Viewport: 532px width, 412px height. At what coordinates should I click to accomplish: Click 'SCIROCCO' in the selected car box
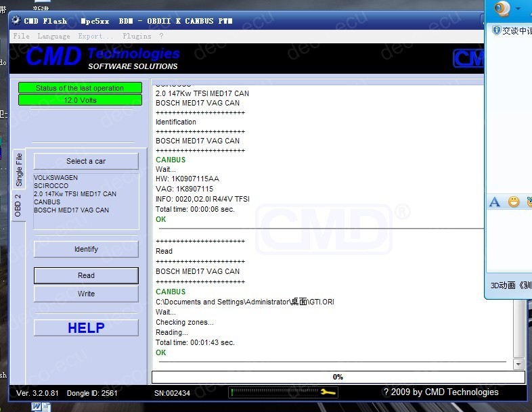[51, 186]
